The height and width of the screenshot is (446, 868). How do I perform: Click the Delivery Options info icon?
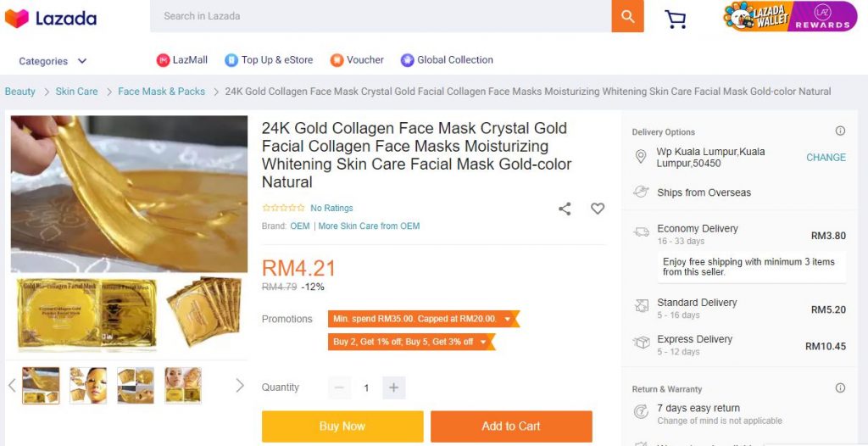840,131
